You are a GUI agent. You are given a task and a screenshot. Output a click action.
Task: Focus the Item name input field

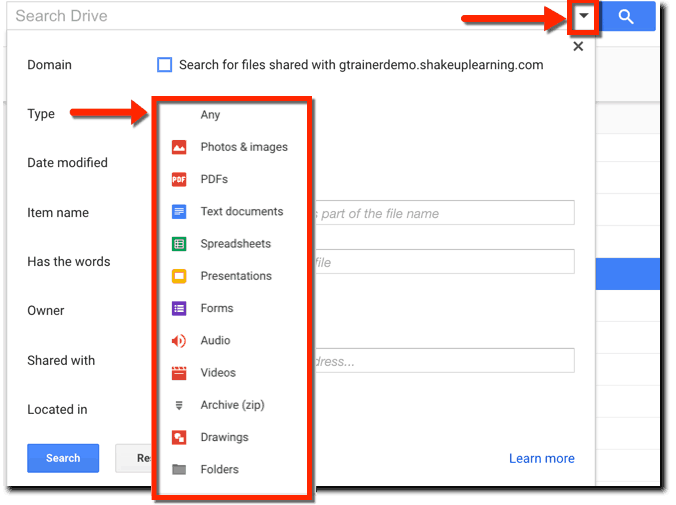pos(444,213)
